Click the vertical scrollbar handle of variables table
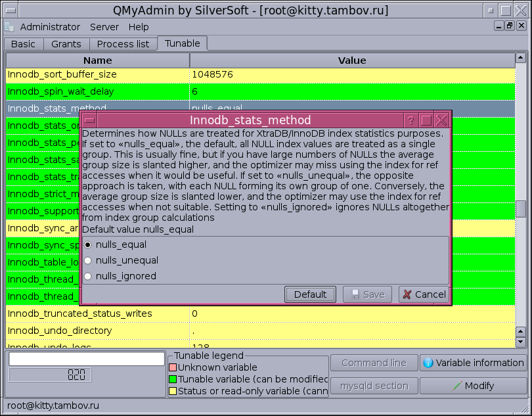This screenshot has width=532, height=416. (521, 208)
